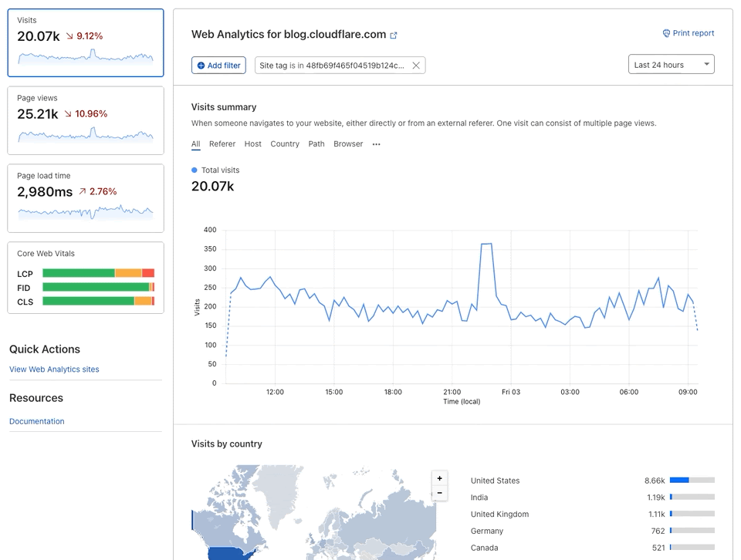The image size is (741, 560).
Task: Click the United Kingdom country row
Action: coord(593,514)
